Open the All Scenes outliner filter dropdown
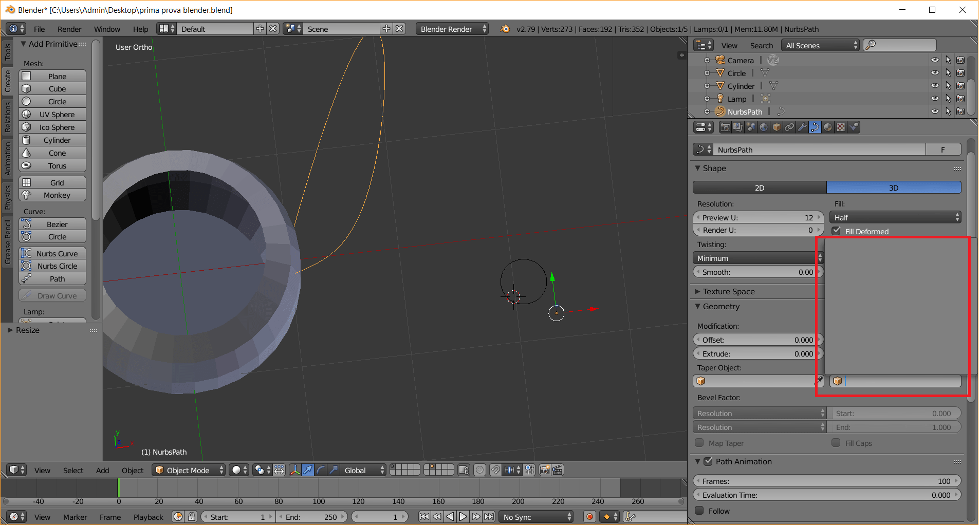This screenshot has height=525, width=980. [x=820, y=45]
